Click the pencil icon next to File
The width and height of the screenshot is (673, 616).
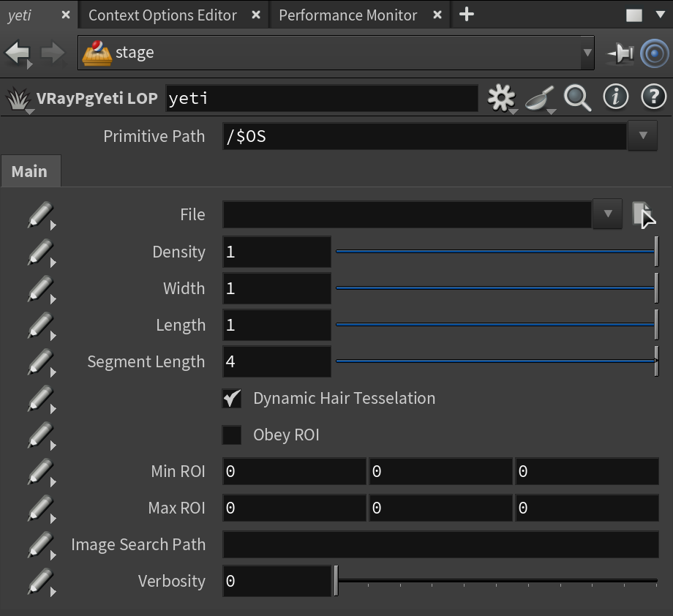[x=41, y=214]
